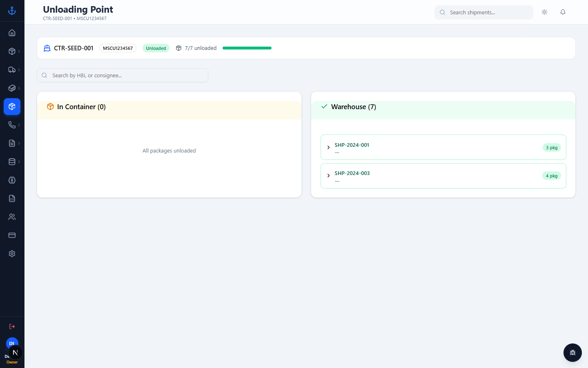Click the Unloaded status badge
588x368 pixels.
pos(156,48)
